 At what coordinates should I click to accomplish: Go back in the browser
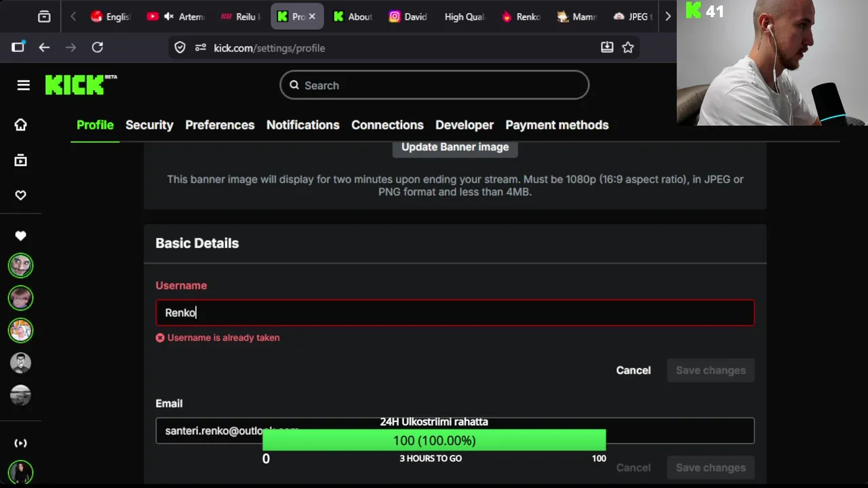(44, 47)
